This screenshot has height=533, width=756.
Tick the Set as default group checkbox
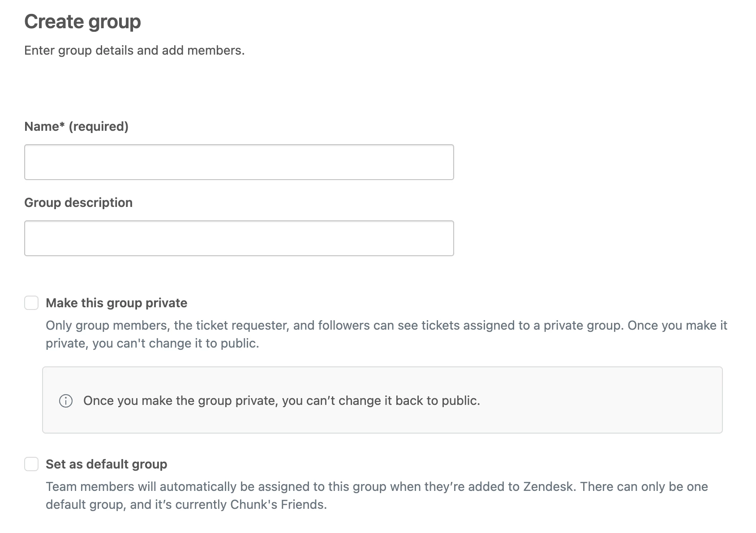click(31, 464)
